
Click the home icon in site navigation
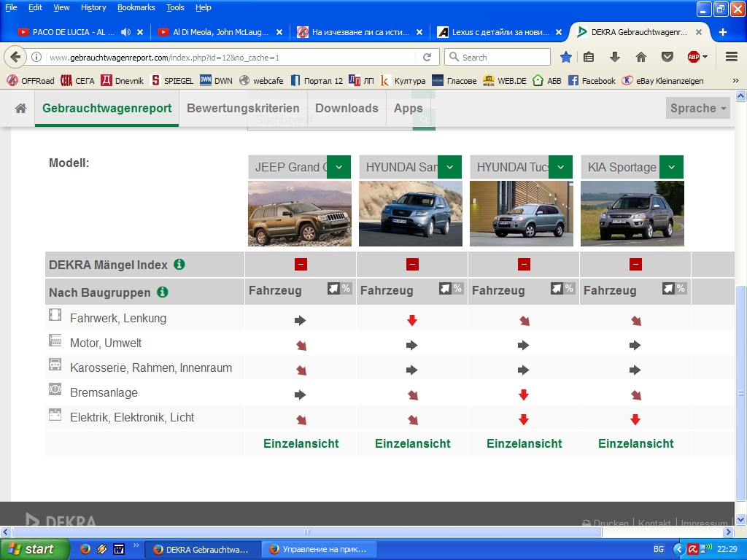coord(20,108)
